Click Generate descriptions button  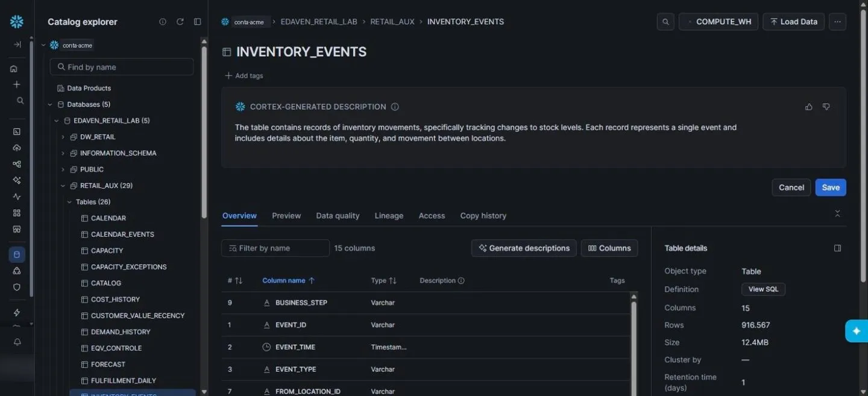524,248
